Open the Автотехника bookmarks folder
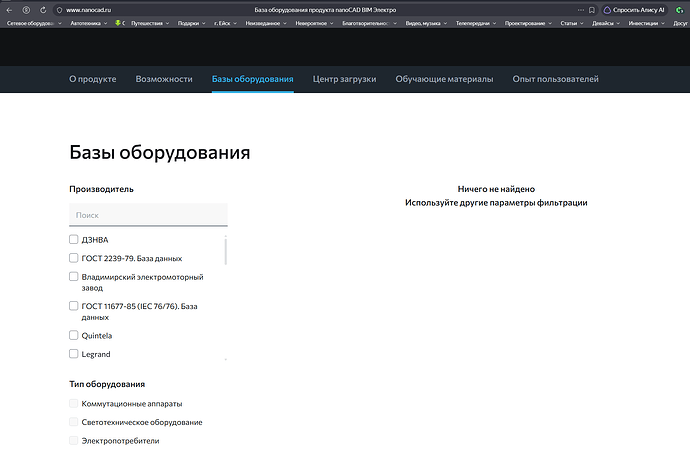The height and width of the screenshot is (450, 690). click(x=89, y=23)
